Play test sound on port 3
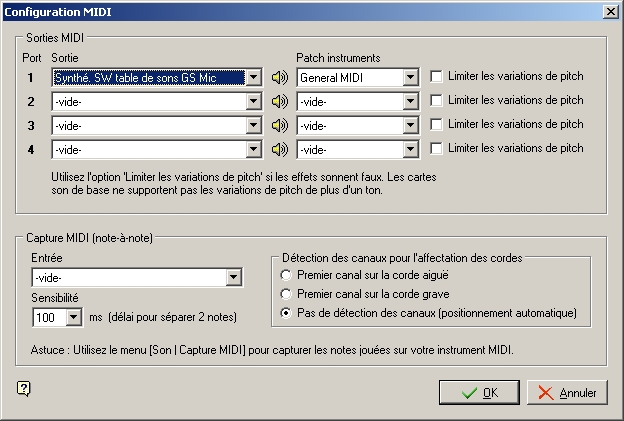The width and height of the screenshot is (624, 421). 279,125
